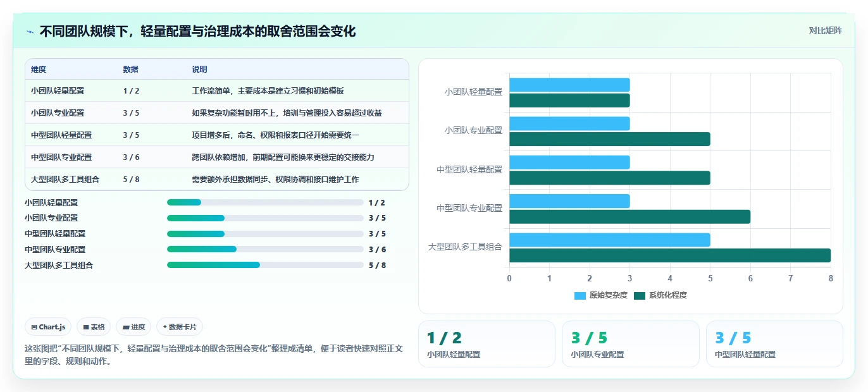Click the x-axis tick label 8
The image size is (868, 392).
(831, 278)
